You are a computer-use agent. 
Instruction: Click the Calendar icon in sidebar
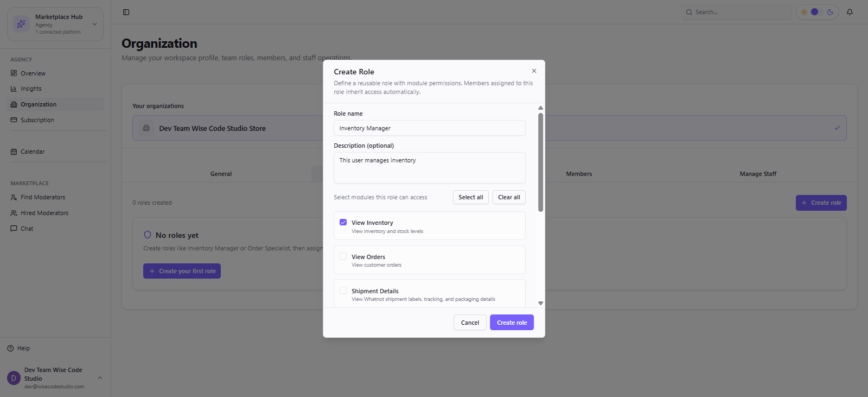(14, 152)
